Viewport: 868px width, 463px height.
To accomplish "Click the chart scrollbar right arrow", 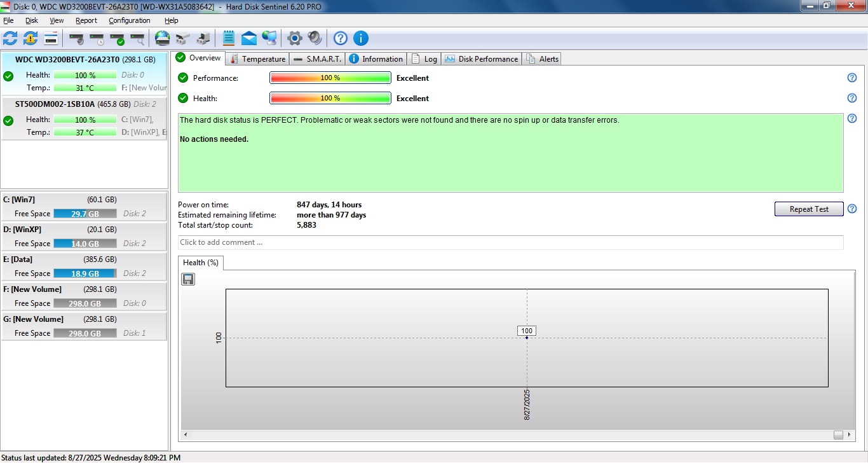I will tap(850, 435).
